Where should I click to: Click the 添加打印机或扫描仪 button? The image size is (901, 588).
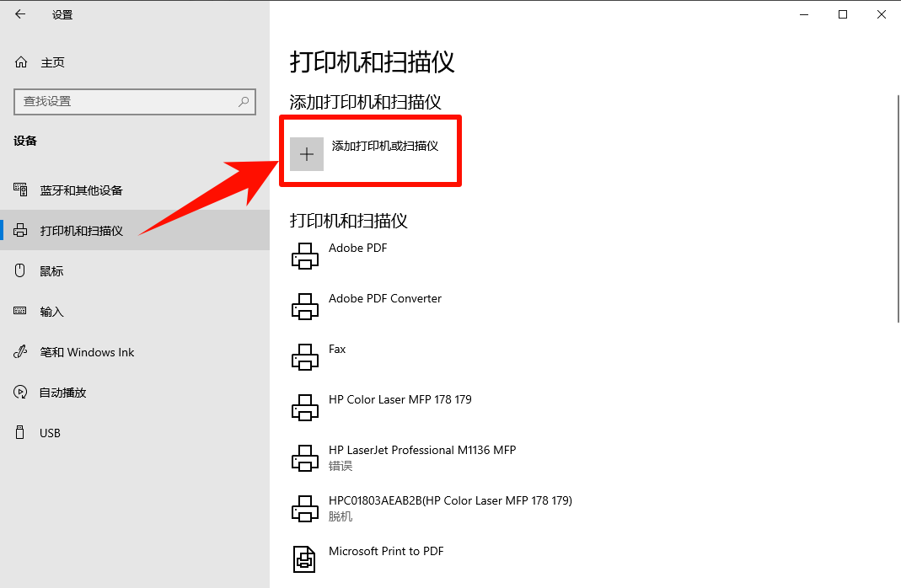(x=371, y=151)
